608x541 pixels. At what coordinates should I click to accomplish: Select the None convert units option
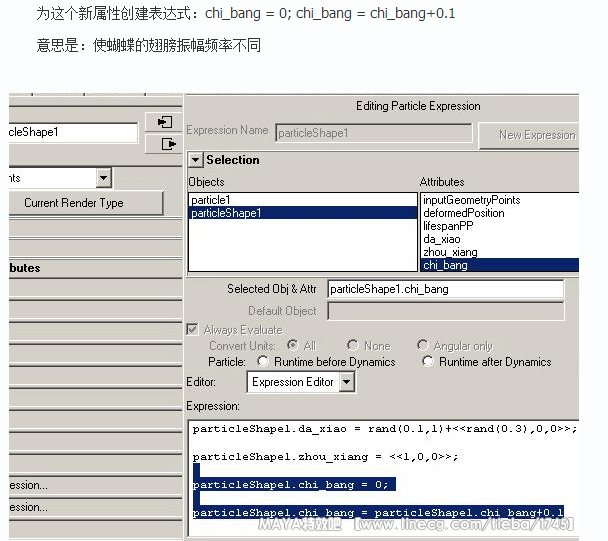[x=353, y=346]
